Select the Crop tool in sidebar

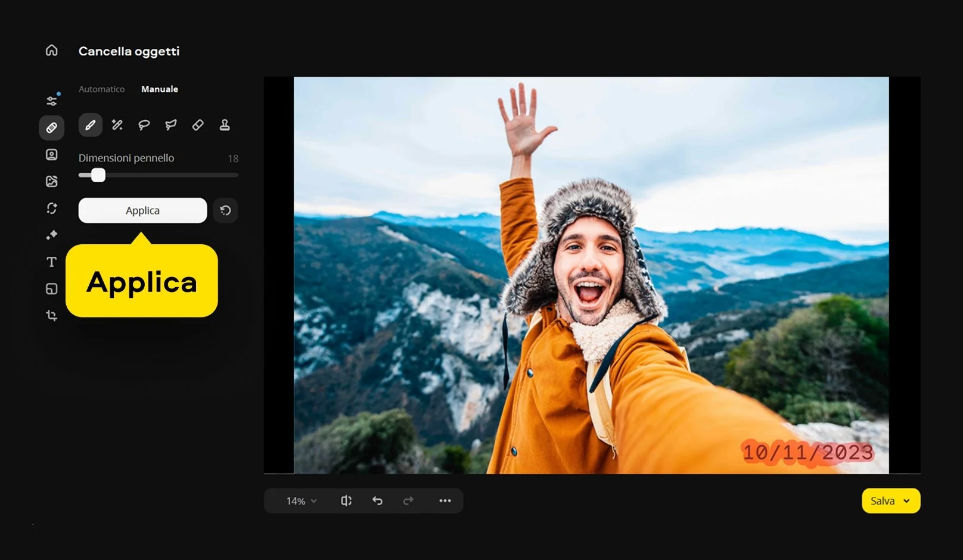tap(52, 315)
